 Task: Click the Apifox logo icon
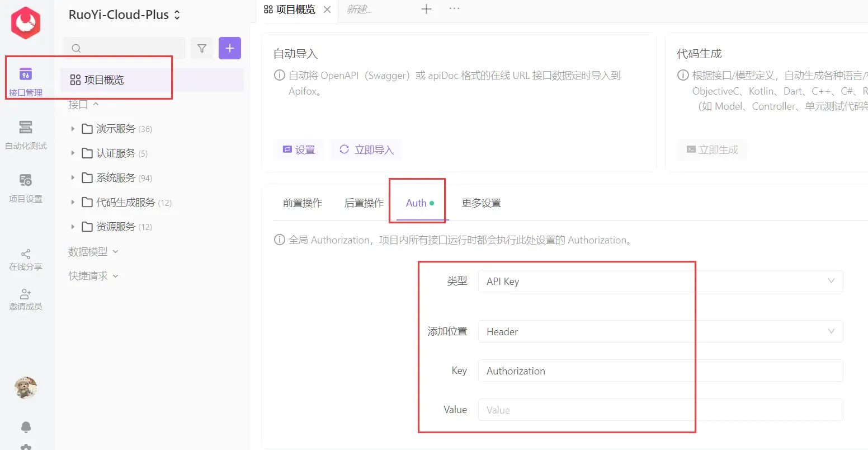click(26, 23)
